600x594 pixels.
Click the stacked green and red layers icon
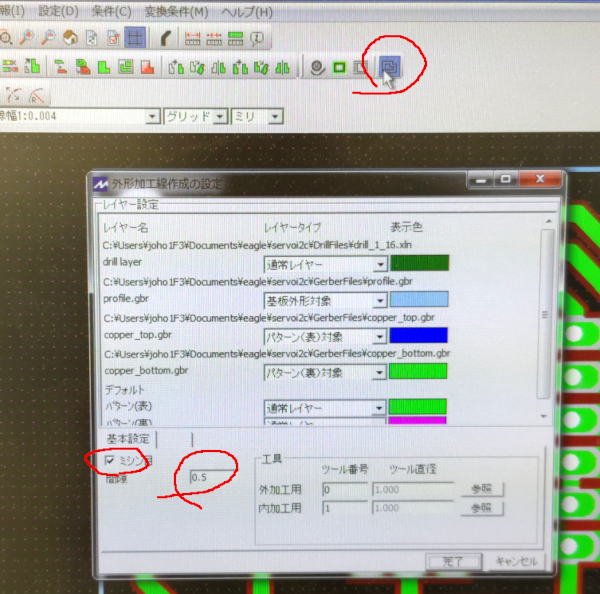pyautogui.click(x=83, y=67)
